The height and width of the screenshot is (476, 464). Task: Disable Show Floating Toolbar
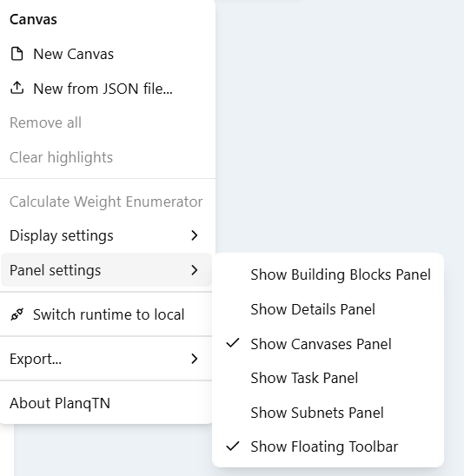[x=328, y=446]
